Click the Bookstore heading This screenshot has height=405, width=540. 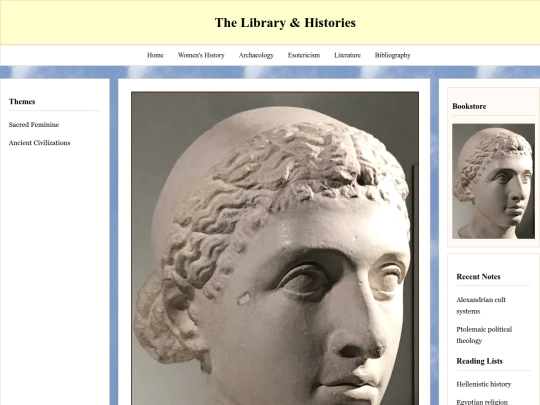click(469, 106)
